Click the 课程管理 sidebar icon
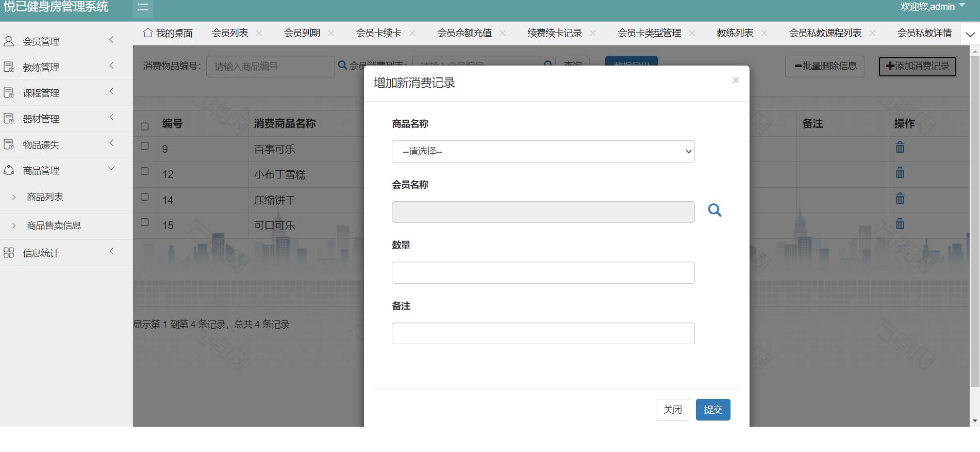This screenshot has height=452, width=980. pyautogui.click(x=9, y=93)
